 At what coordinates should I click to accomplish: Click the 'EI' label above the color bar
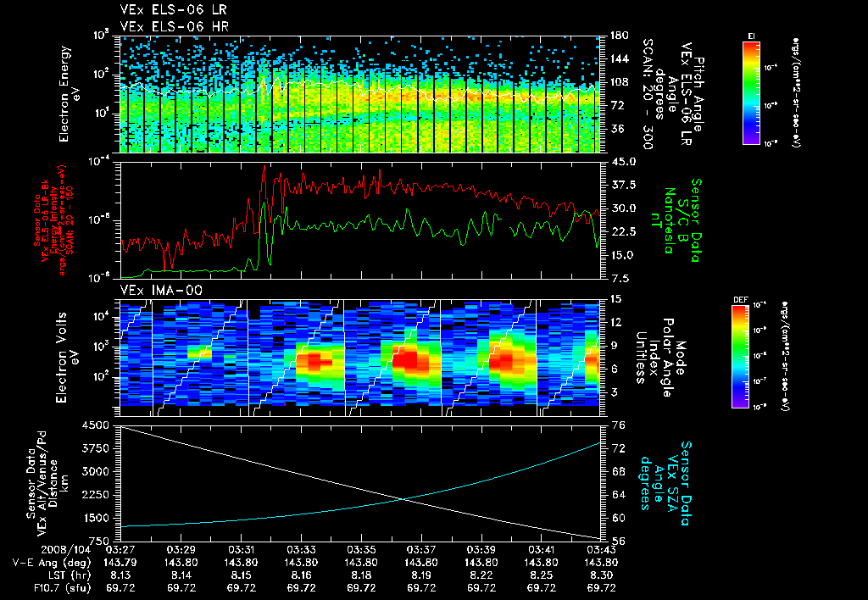751,36
